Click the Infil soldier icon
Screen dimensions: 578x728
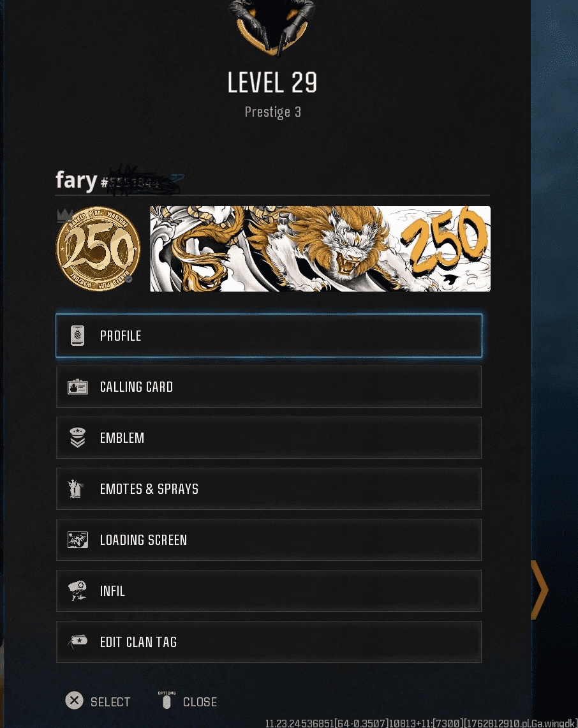click(x=77, y=591)
